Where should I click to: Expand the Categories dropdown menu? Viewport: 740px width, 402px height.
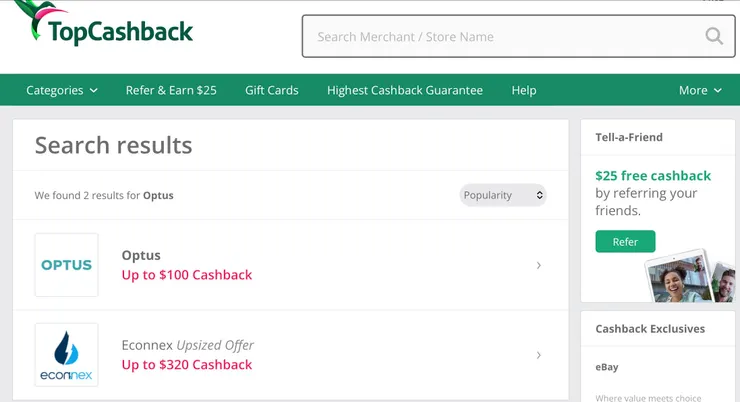[62, 90]
